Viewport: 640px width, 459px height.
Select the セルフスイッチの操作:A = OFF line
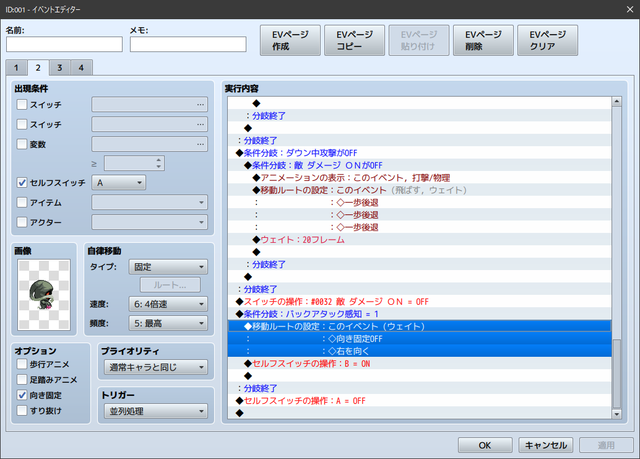[x=419, y=401]
